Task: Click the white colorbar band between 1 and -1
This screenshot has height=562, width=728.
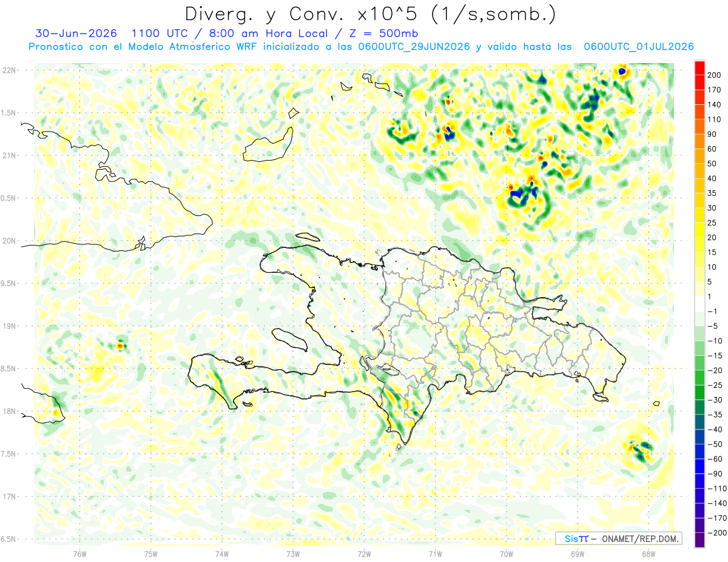Action: [699, 304]
